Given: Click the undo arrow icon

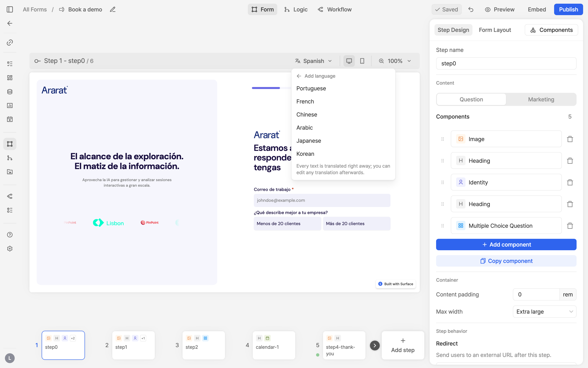Looking at the screenshot, I should 471,9.
